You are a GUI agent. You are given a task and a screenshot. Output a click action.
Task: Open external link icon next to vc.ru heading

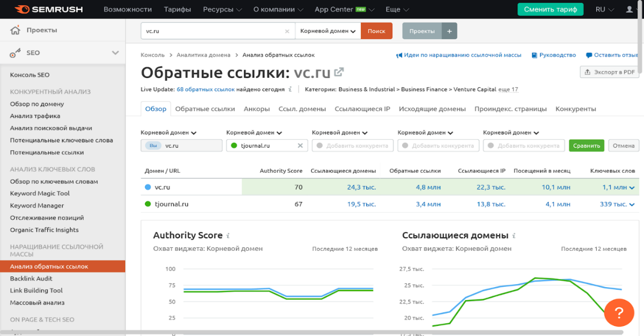[339, 72]
